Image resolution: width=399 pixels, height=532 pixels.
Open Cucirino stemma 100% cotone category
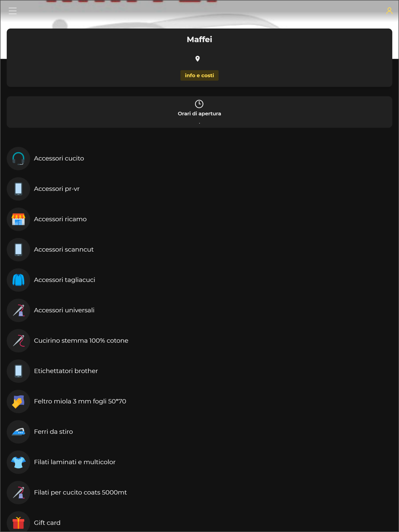point(81,340)
